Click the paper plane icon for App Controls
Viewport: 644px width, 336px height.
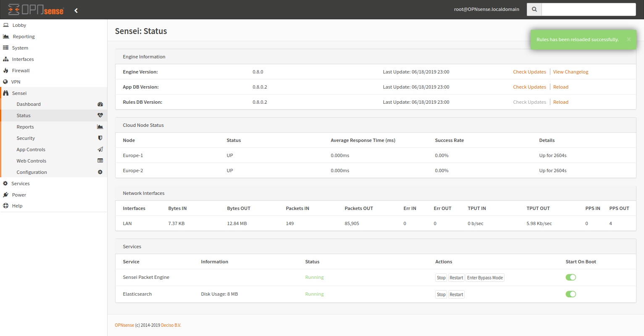click(x=100, y=149)
